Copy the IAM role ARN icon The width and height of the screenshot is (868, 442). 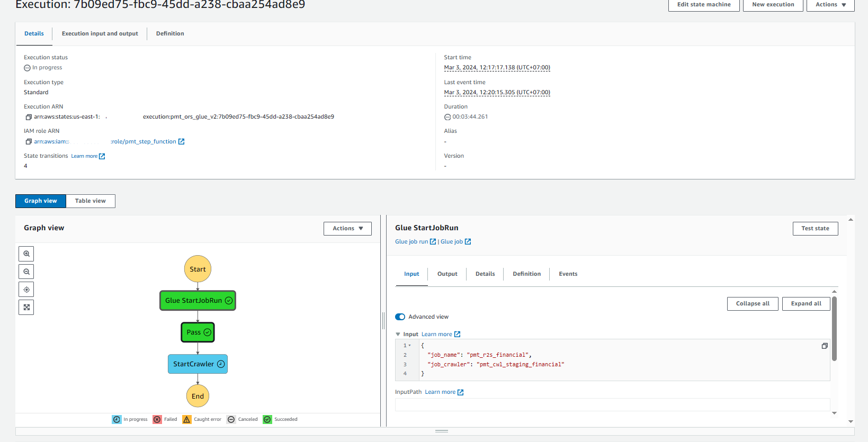[29, 142]
